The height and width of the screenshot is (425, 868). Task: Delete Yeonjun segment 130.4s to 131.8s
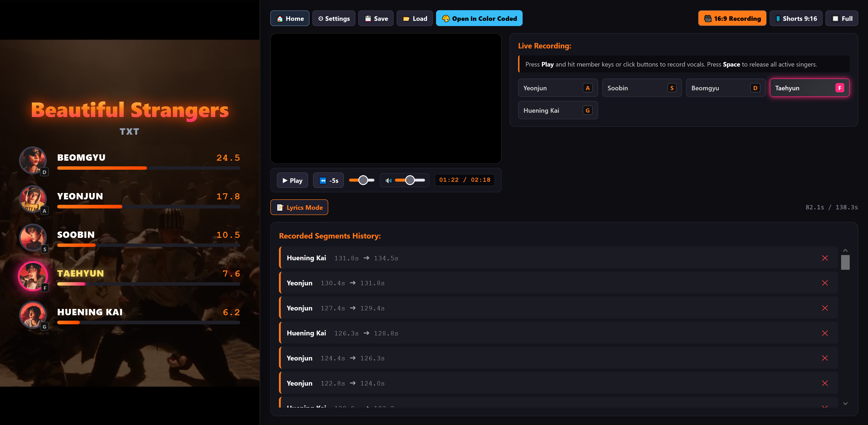point(825,283)
